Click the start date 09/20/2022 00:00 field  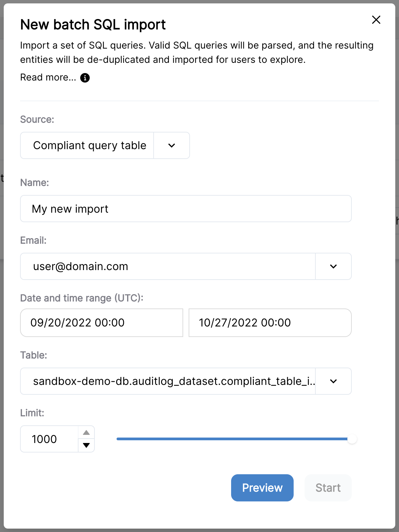(102, 323)
